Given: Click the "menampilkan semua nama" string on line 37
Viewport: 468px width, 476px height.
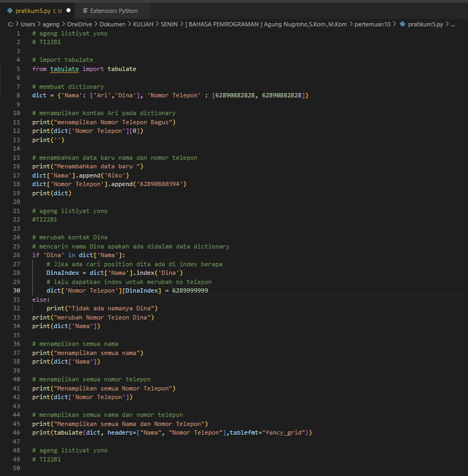Looking at the screenshot, I should pyautogui.click(x=97, y=353).
